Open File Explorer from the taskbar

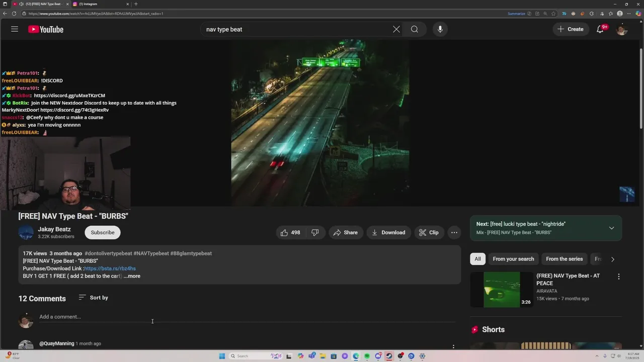click(323, 356)
